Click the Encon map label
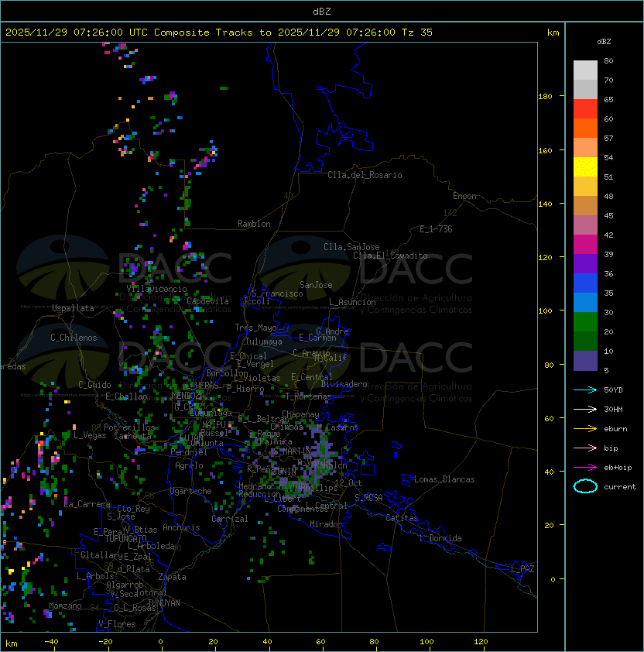This screenshot has width=644, height=652. coord(464,196)
